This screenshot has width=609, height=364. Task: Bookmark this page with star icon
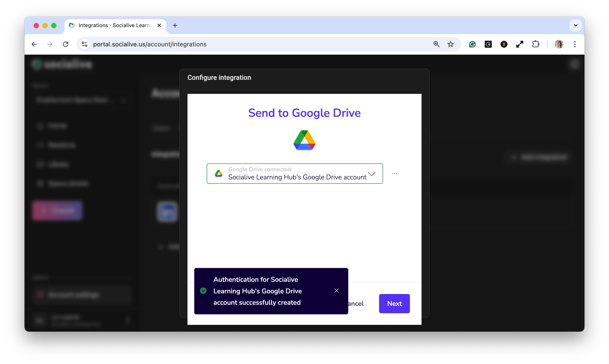pyautogui.click(x=451, y=44)
